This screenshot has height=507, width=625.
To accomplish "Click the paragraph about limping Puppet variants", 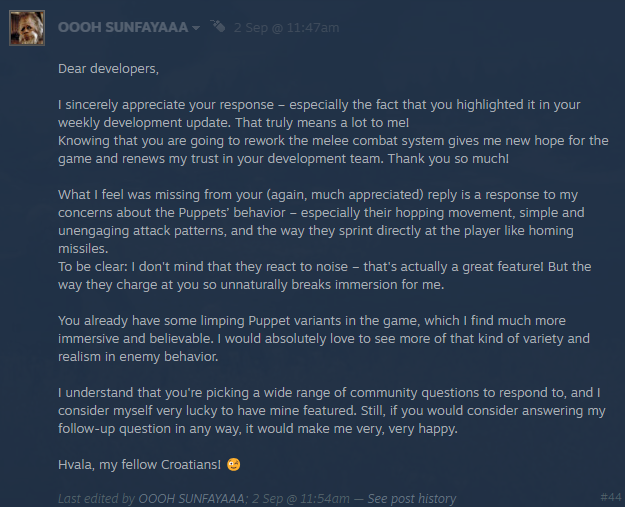I will point(324,338).
